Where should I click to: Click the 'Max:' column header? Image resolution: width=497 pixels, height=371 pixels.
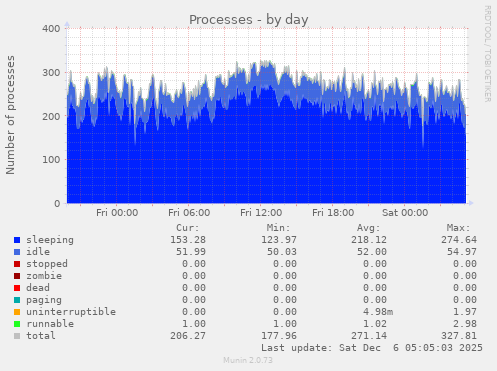click(x=458, y=228)
